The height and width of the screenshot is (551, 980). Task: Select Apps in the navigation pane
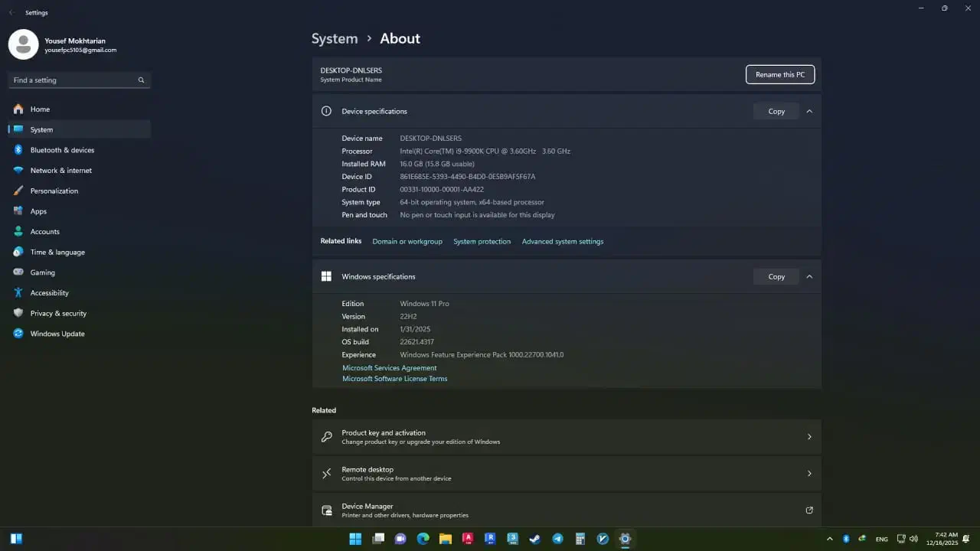coord(38,211)
